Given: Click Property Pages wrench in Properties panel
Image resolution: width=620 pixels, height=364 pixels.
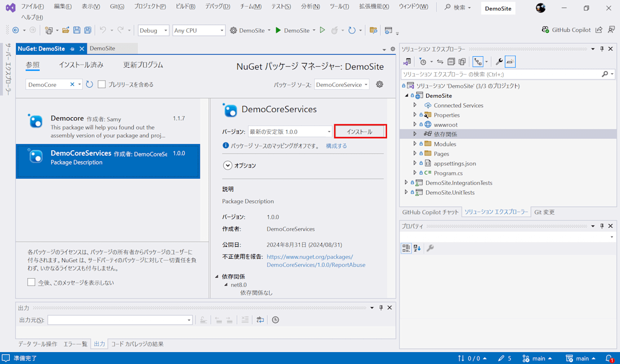Looking at the screenshot, I should pos(430,248).
